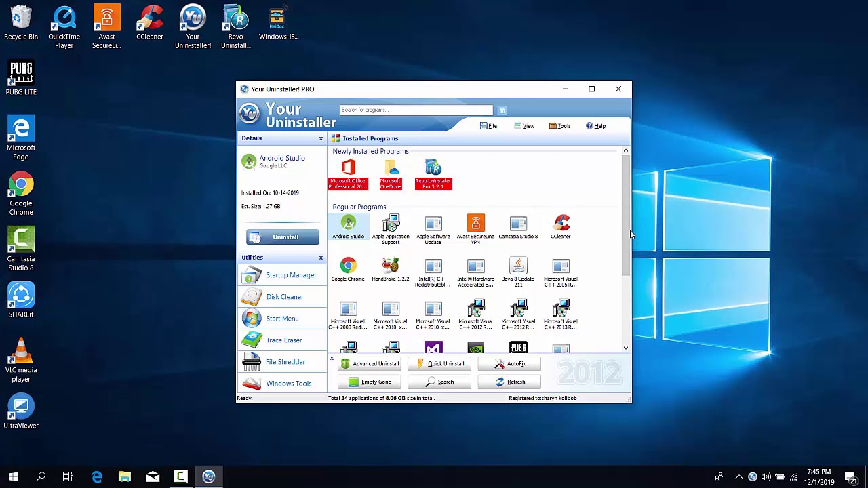The width and height of the screenshot is (868, 488).
Task: Collapse the Details panel with its X
Action: [321, 138]
